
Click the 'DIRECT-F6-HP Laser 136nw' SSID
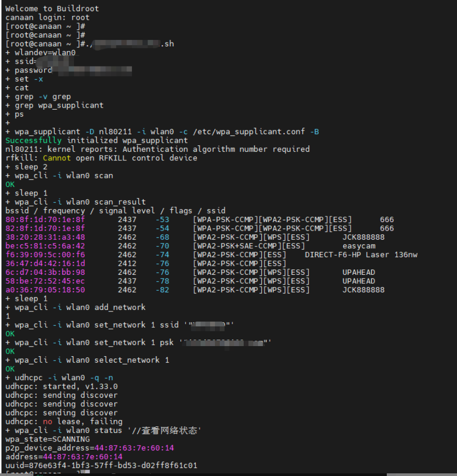pos(361,255)
